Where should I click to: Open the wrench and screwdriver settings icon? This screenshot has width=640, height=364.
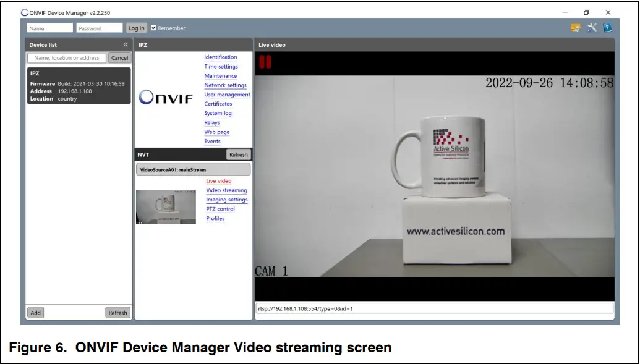592,28
